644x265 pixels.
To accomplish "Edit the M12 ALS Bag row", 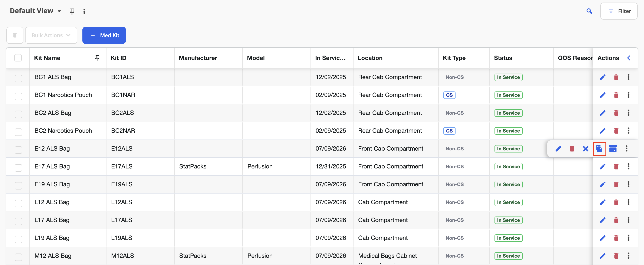I will click(602, 256).
